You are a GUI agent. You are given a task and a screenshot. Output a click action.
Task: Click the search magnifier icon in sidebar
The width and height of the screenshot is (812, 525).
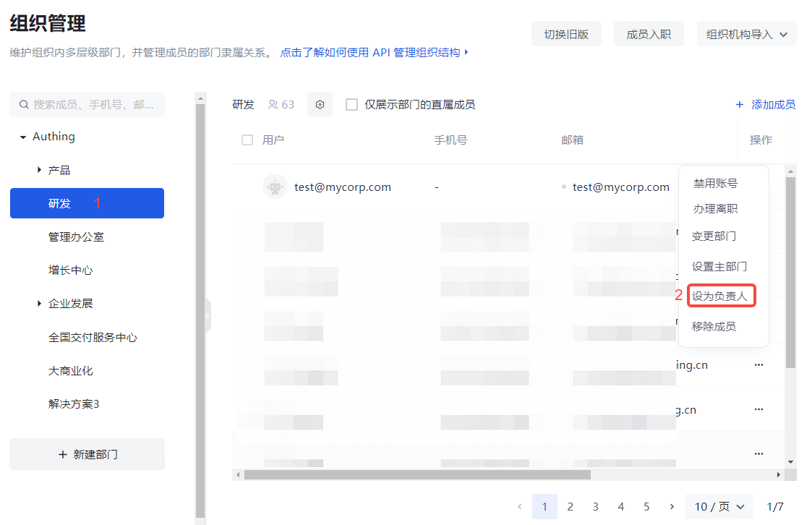click(24, 105)
